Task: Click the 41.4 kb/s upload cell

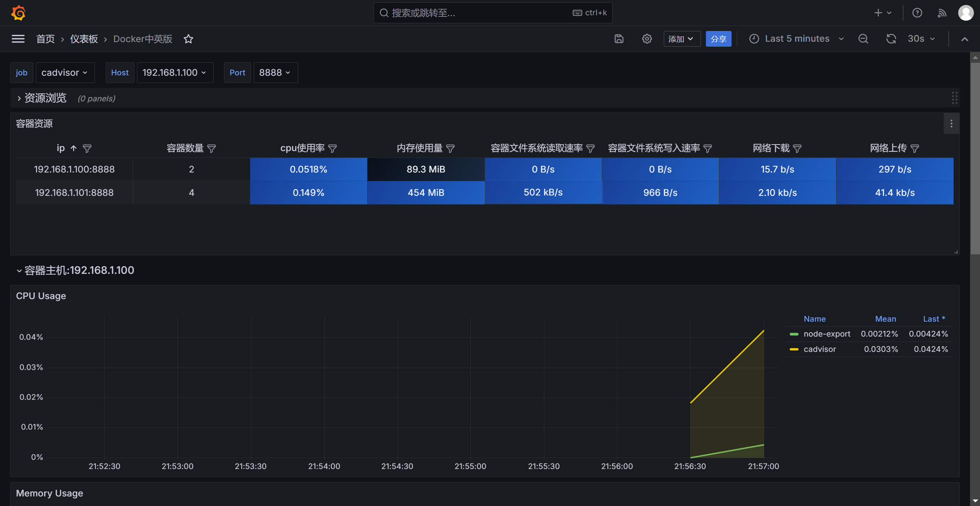Action: click(x=895, y=193)
